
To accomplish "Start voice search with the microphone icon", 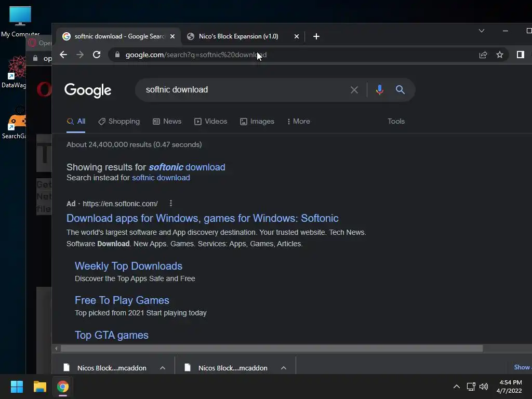I will pos(380,90).
